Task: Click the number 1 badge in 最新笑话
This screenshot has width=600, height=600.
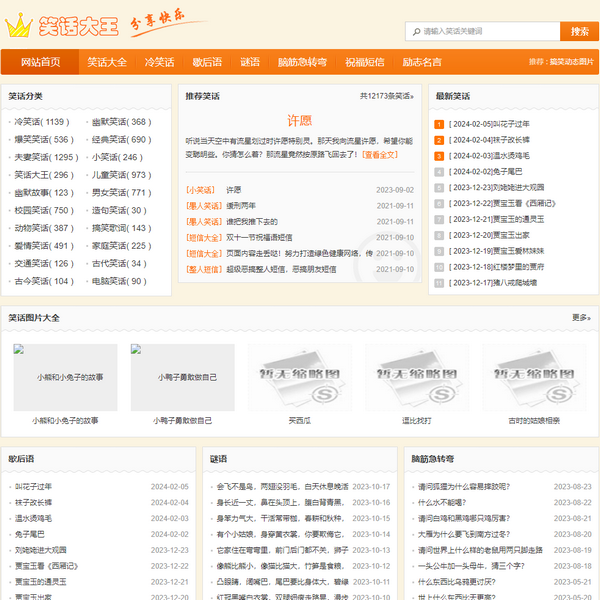Action: 438,124
